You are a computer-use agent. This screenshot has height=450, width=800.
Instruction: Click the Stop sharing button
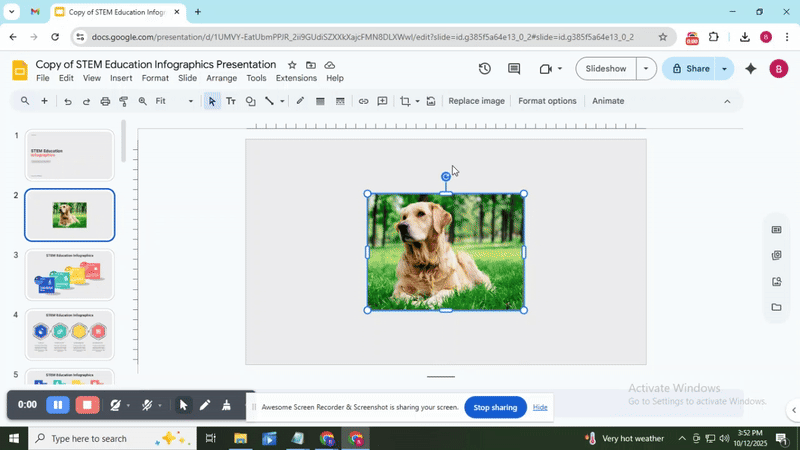tap(495, 407)
